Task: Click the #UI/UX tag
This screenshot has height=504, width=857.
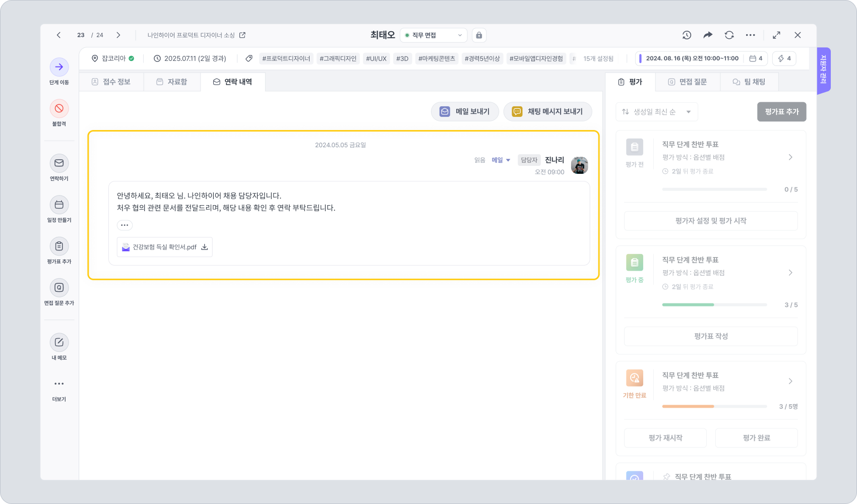Action: coord(377,58)
